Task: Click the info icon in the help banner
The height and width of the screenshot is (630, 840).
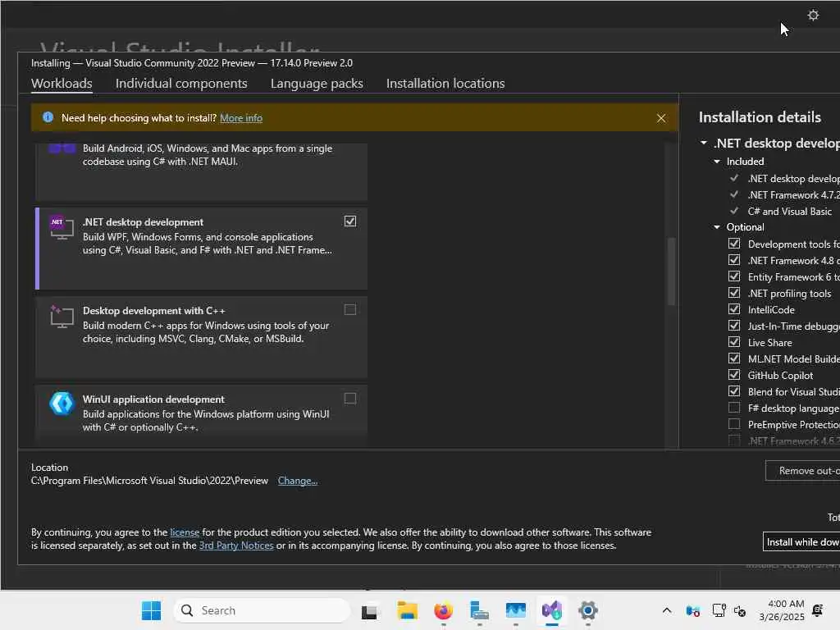Action: tap(48, 117)
